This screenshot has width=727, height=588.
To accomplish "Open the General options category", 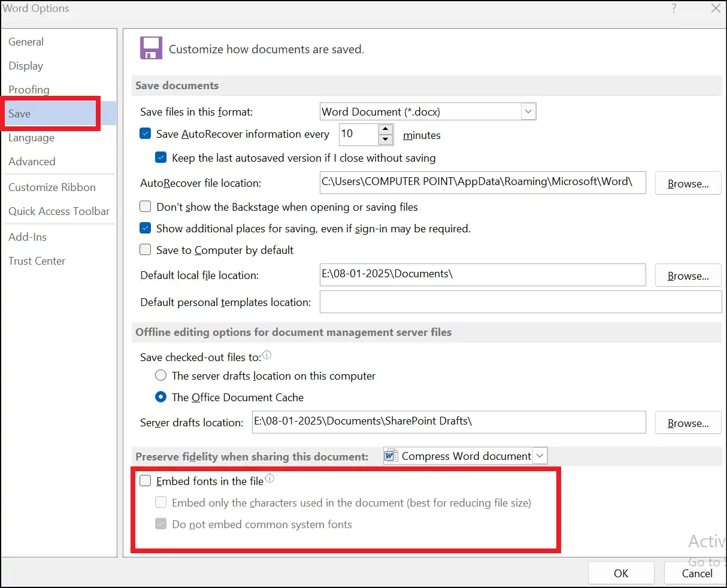I will click(26, 42).
